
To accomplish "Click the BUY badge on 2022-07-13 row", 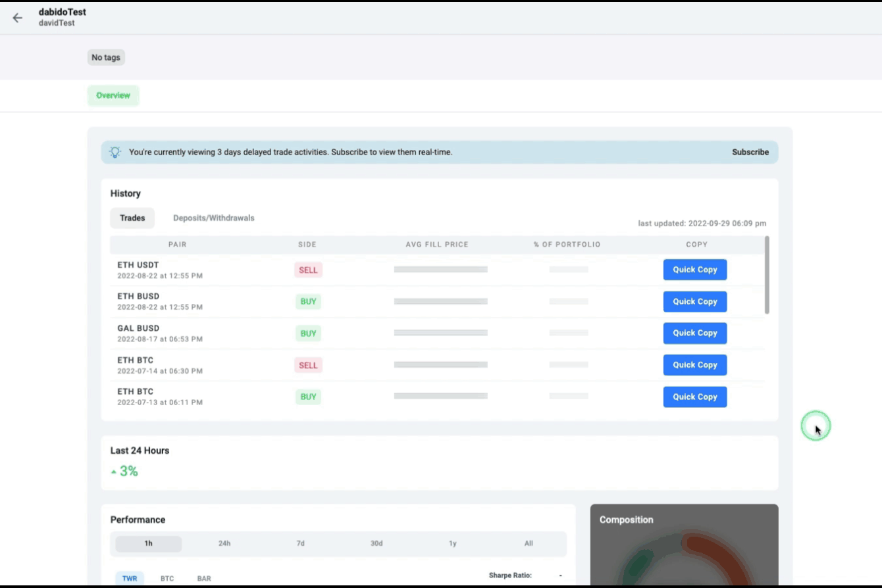I will pyautogui.click(x=308, y=397).
